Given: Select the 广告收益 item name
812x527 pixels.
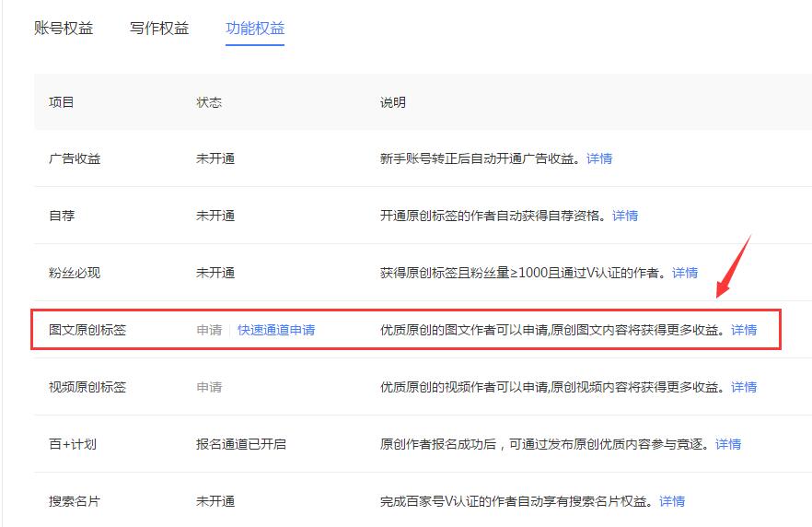Looking at the screenshot, I should [75, 158].
